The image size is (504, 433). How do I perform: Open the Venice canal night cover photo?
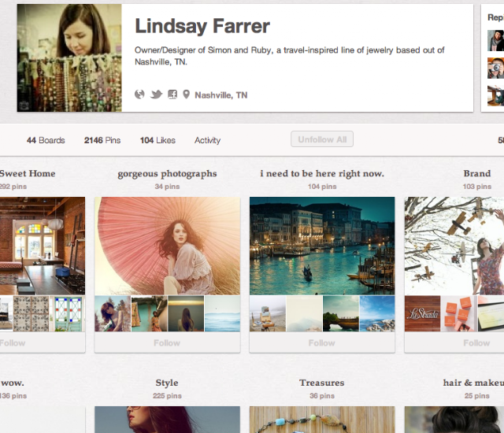tap(322, 246)
